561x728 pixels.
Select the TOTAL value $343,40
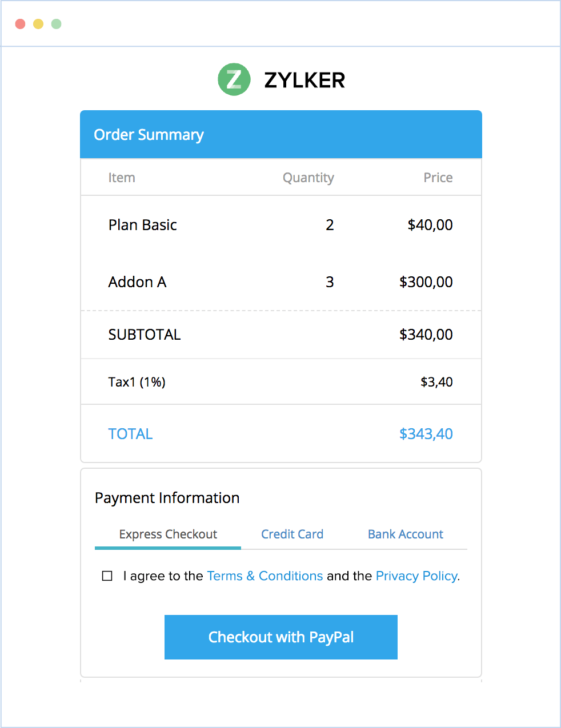point(426,434)
